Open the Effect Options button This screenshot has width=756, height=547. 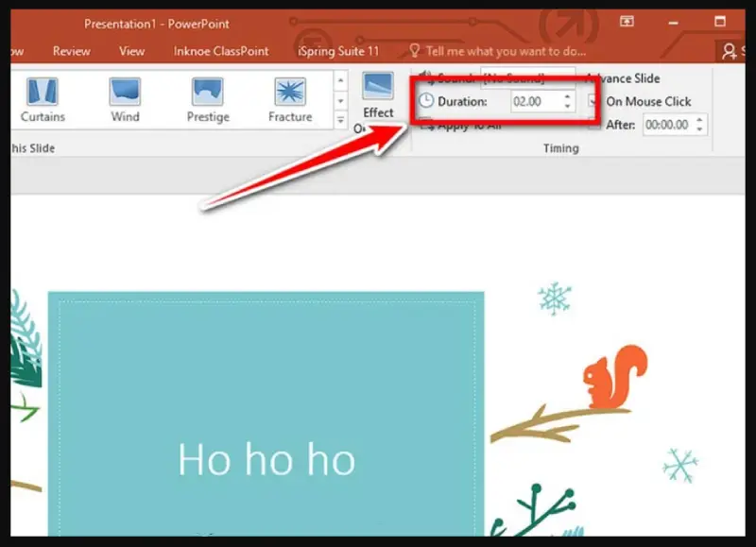378,102
